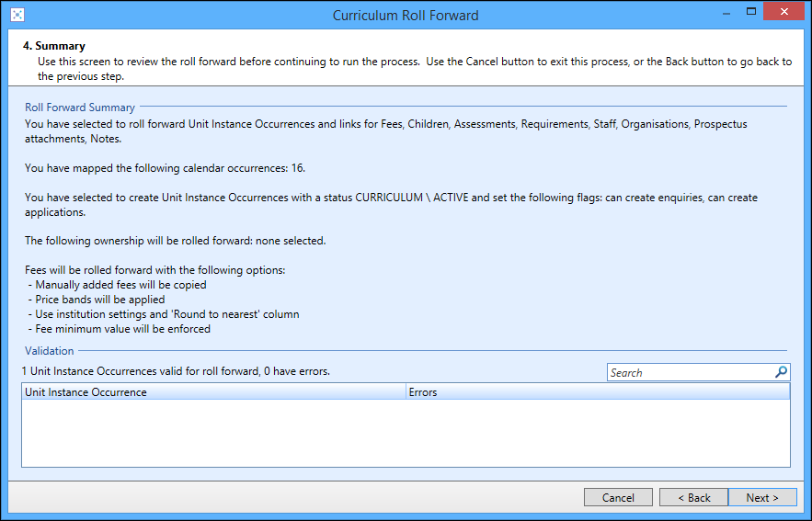Click the magnifier icon in the Search box
Screen dimensions: 812x521
(x=781, y=372)
